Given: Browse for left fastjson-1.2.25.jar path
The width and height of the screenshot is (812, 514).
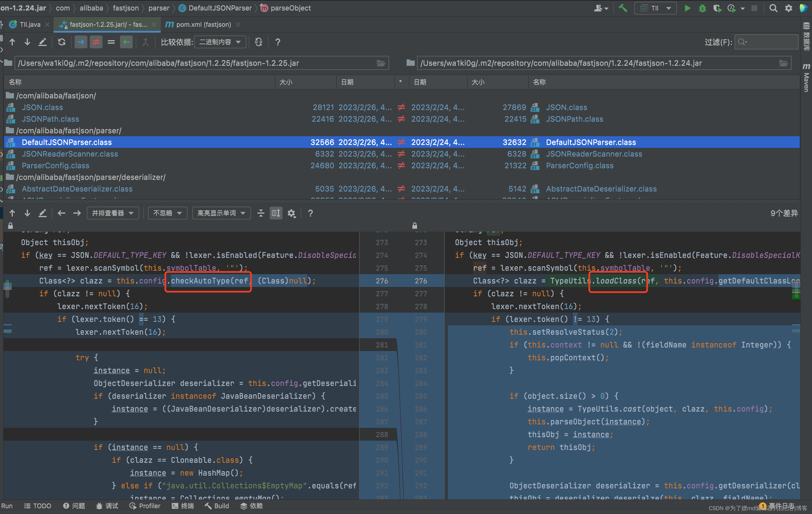Looking at the screenshot, I should (381, 63).
